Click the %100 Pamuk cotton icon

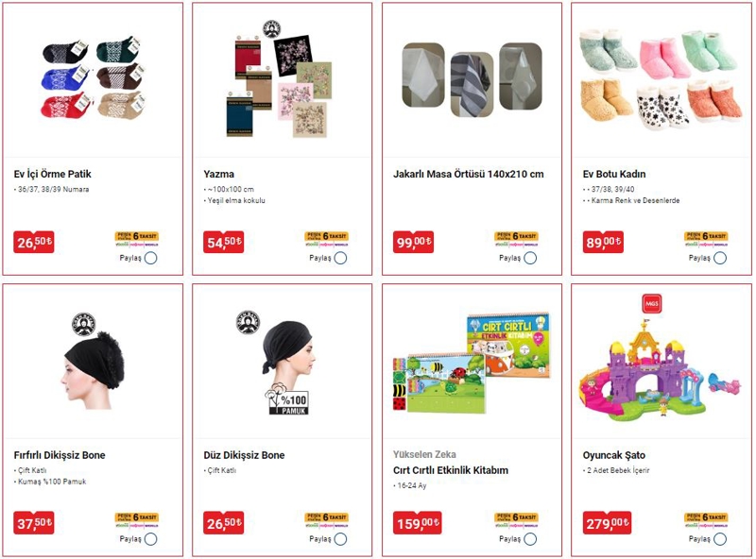pos(286,401)
